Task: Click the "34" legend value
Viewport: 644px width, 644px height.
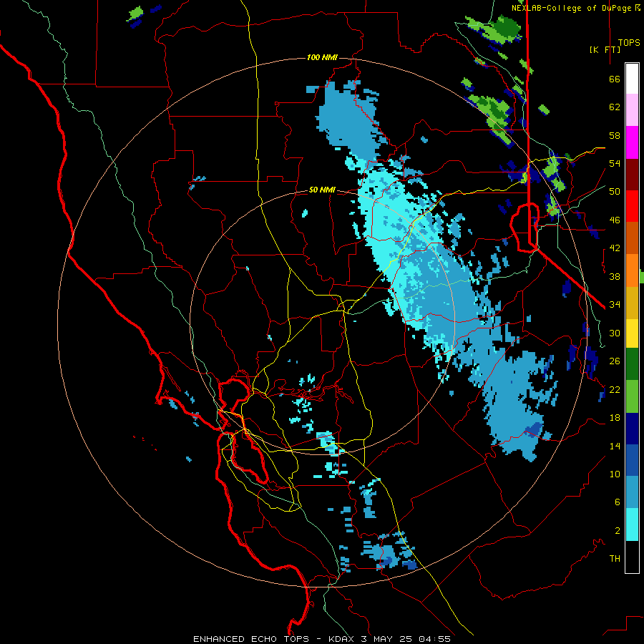Action: [615, 305]
